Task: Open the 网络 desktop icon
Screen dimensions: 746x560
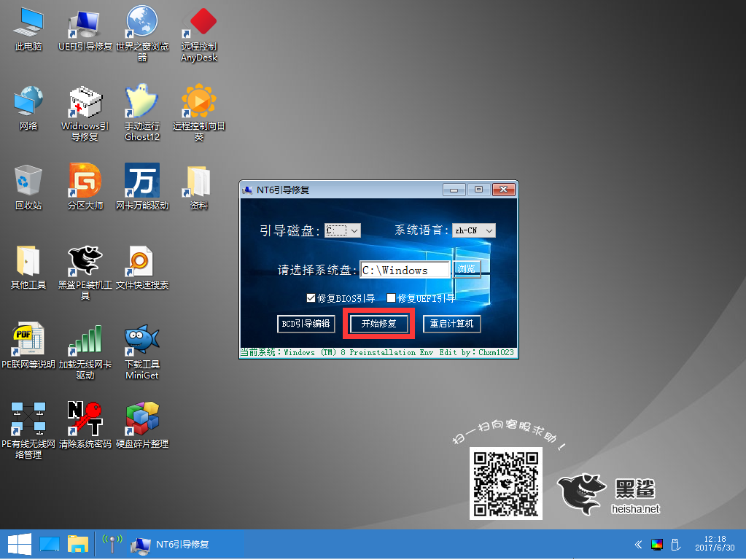Action: (x=28, y=107)
